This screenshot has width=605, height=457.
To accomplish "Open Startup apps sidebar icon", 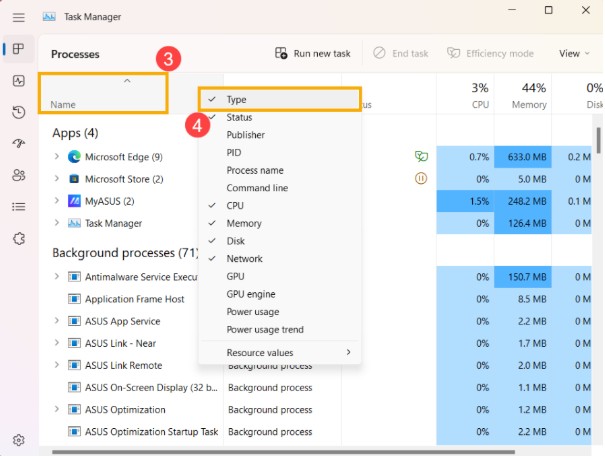I will coord(18,144).
